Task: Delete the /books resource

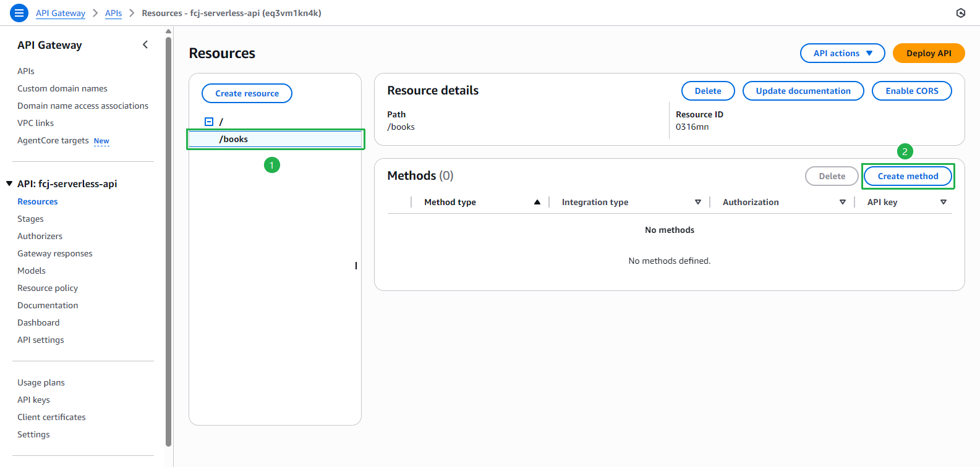Action: 708,91
